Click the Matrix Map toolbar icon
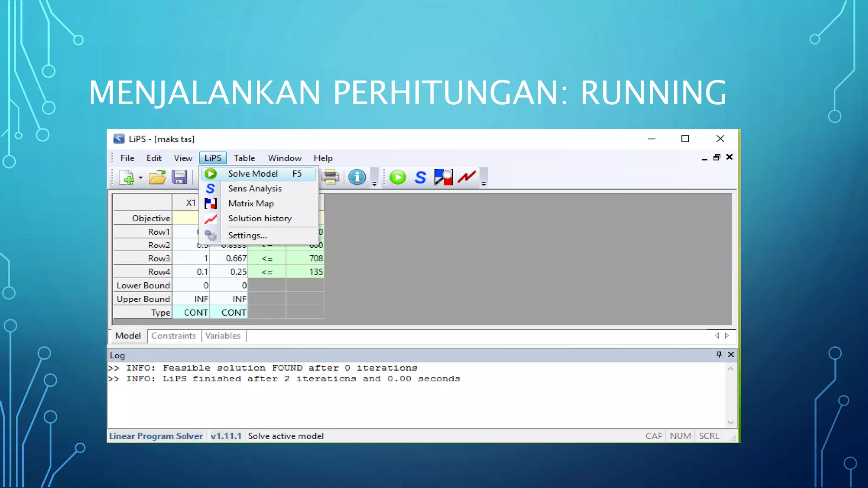 pyautogui.click(x=443, y=177)
